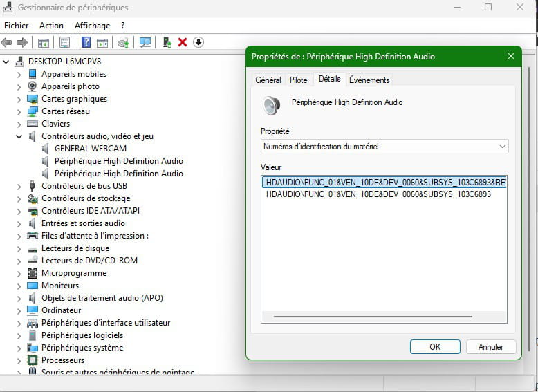This screenshot has width=538, height=392.
Task: Maximize the Gestionnaire de périphériques window
Action: click(x=488, y=7)
